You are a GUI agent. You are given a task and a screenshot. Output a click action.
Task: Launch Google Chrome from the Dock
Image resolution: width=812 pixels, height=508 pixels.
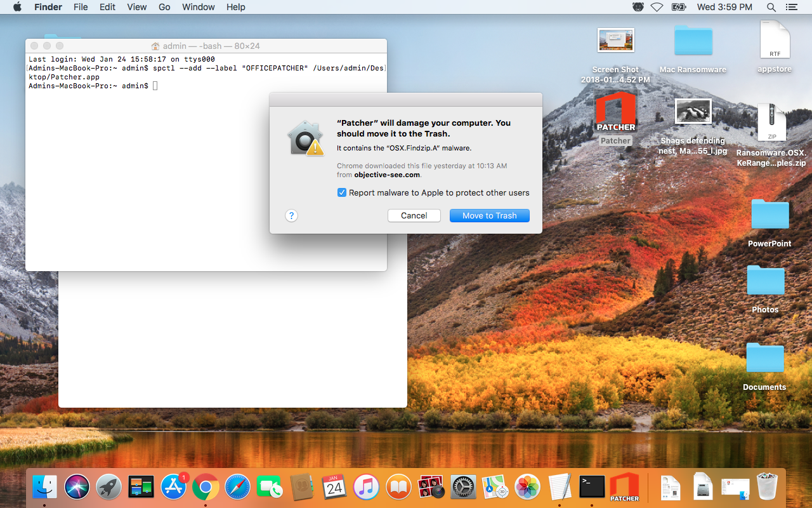206,487
